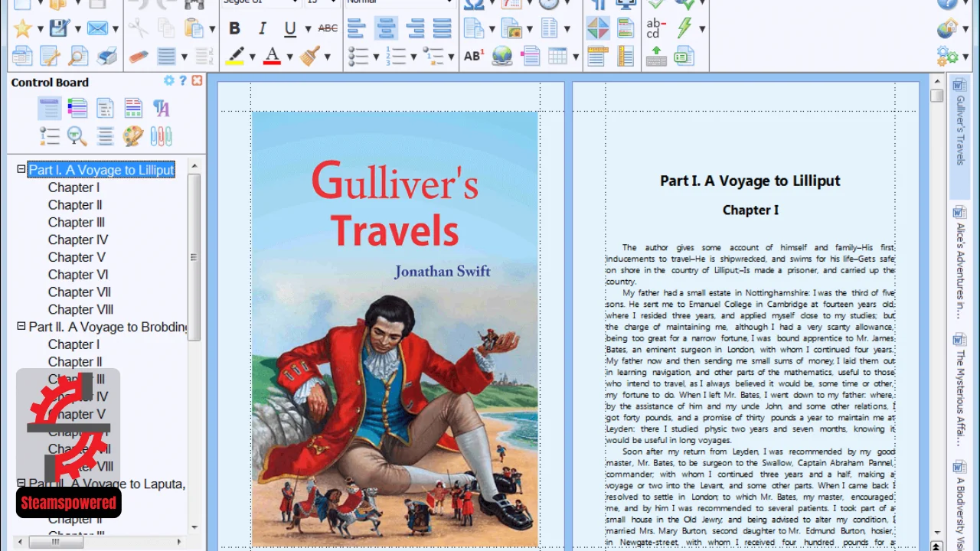Switch to Alice's Adventures document tab
Viewport: 980px width, 551px height.
(x=959, y=262)
